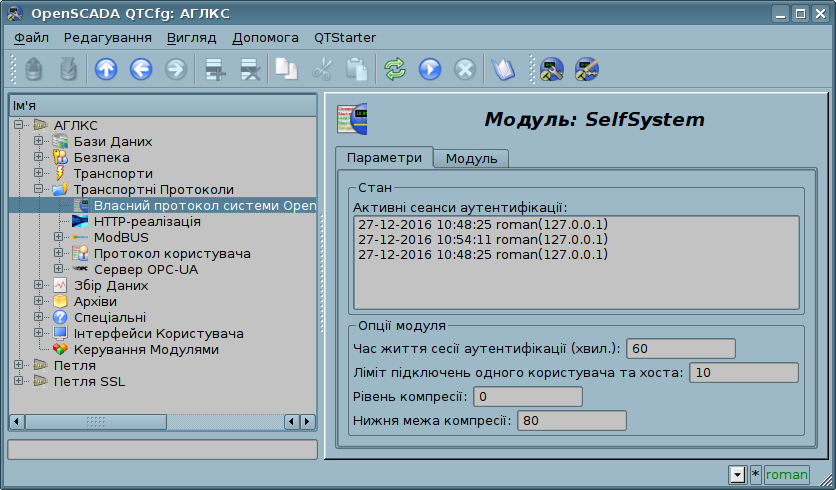
Task: Open the manual book icon
Action: pos(503,69)
